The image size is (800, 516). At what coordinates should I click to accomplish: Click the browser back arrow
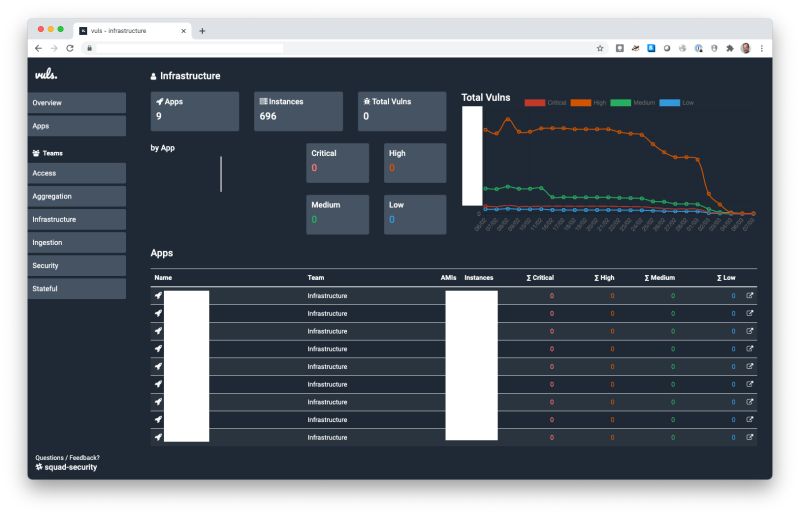(x=38, y=48)
